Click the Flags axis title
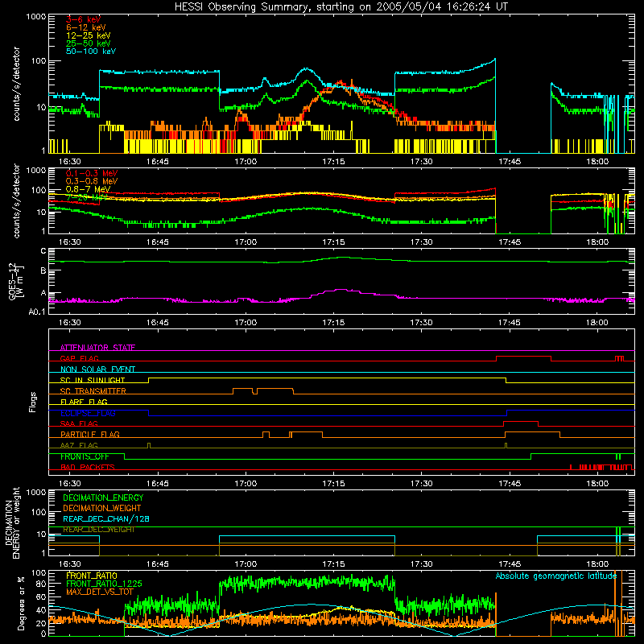 coord(32,402)
